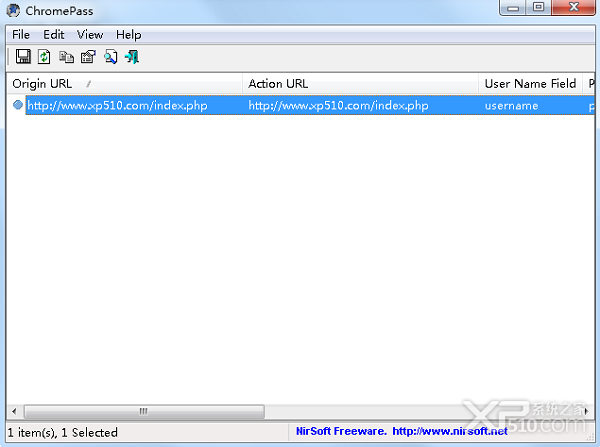Click the ChromePass title bar app icon
Image resolution: width=600 pixels, height=447 pixels.
click(13, 10)
